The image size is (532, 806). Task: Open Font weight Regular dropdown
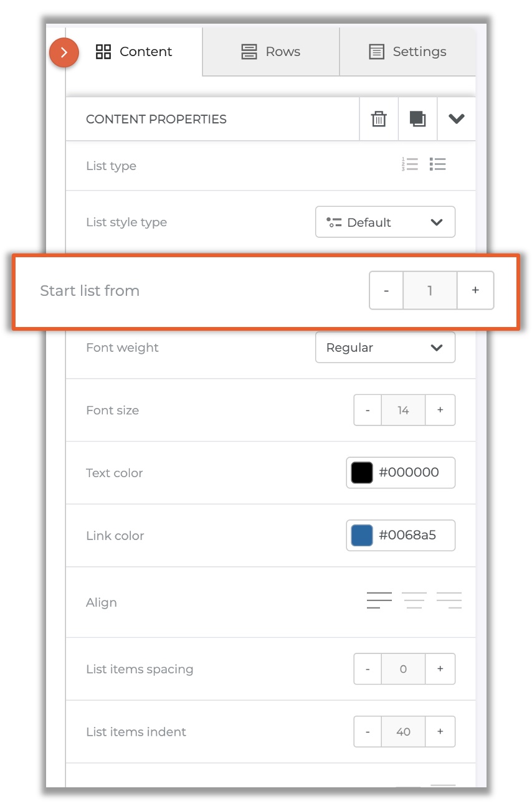[x=386, y=348]
